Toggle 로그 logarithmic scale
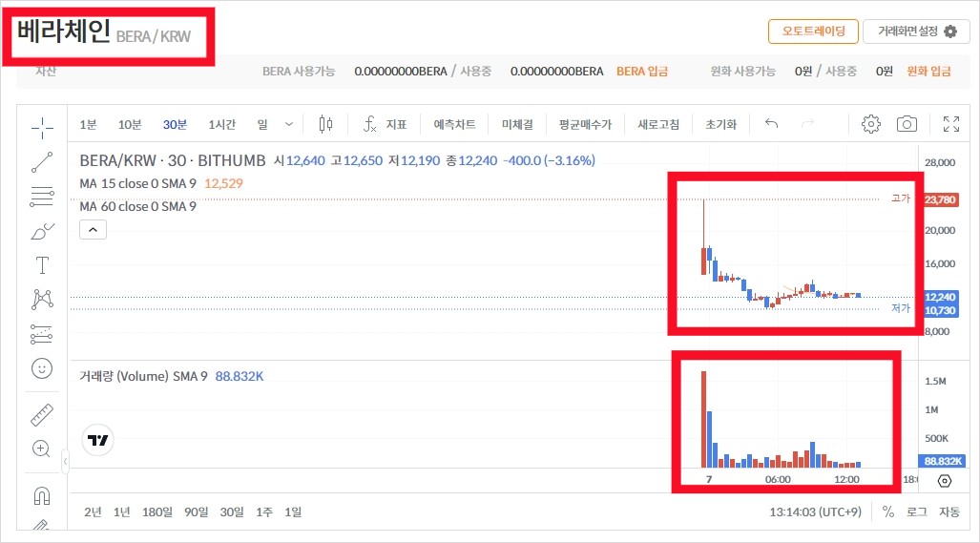The width and height of the screenshot is (980, 543). pyautogui.click(x=917, y=512)
